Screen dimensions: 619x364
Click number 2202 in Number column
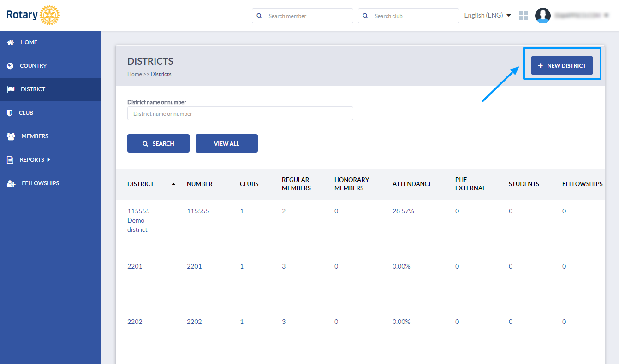[x=194, y=322]
